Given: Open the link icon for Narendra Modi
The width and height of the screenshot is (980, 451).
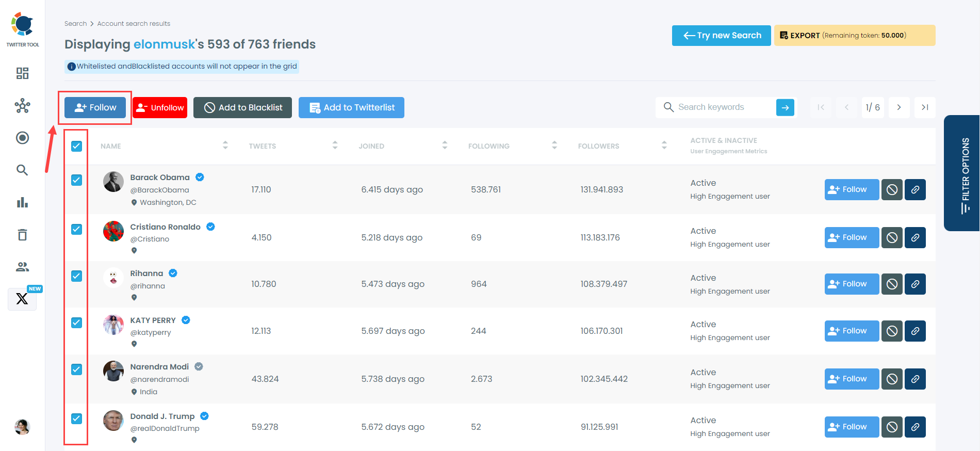Looking at the screenshot, I should pyautogui.click(x=915, y=379).
